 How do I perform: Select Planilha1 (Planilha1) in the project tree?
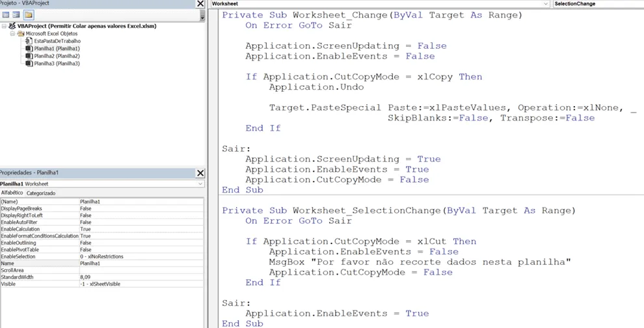coord(57,49)
